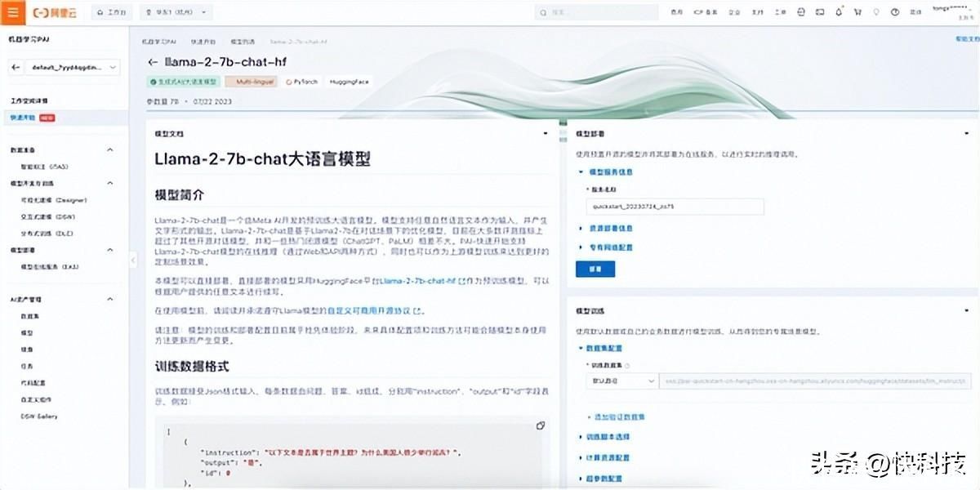This screenshot has width=980, height=490.
Task: Open the help document link at top right
Action: click(966, 39)
